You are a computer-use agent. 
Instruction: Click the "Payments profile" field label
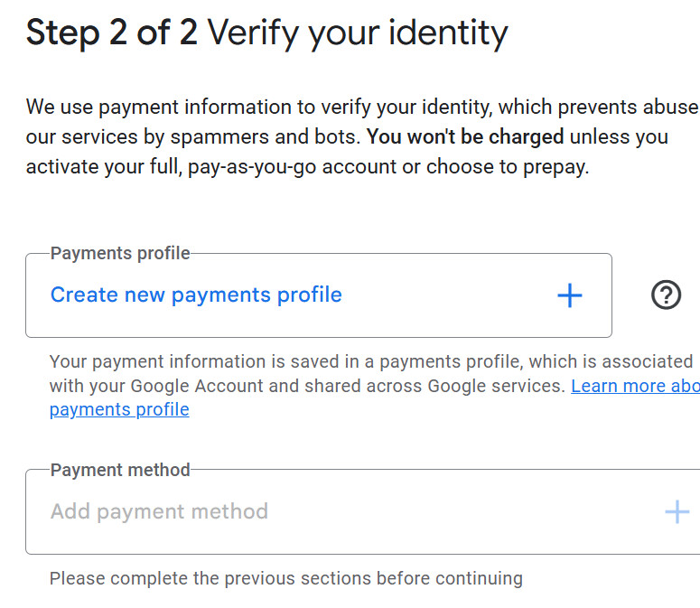120,253
